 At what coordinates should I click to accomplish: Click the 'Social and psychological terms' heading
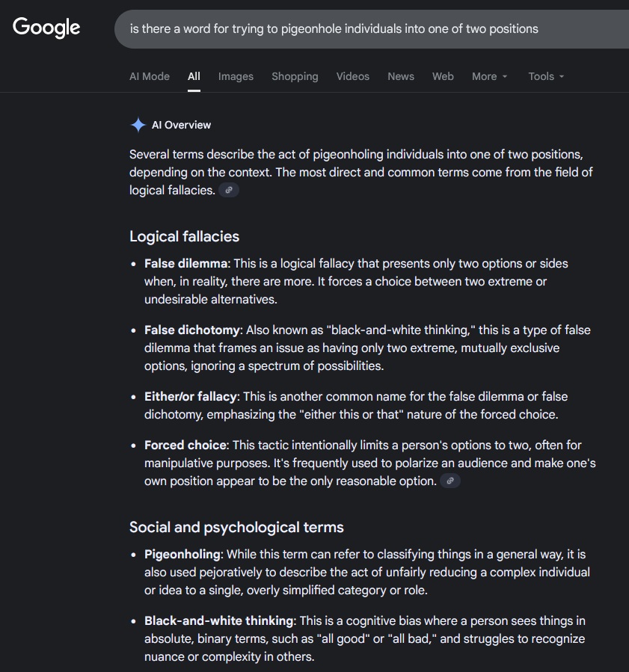[x=236, y=527]
